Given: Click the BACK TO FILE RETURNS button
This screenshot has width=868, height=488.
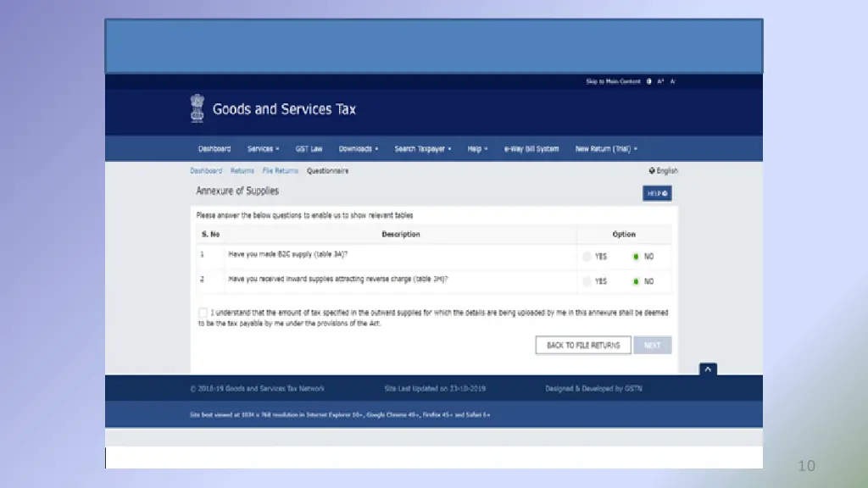Looking at the screenshot, I should [583, 346].
